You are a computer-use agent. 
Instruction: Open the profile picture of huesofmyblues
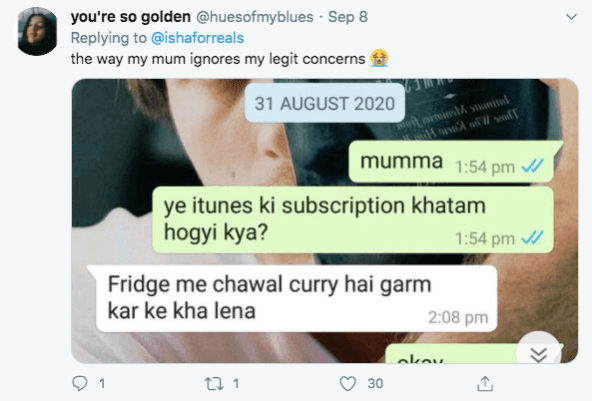pyautogui.click(x=37, y=31)
